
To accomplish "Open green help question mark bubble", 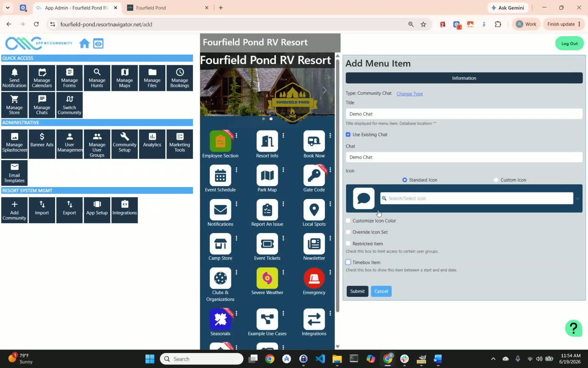I will tap(574, 328).
